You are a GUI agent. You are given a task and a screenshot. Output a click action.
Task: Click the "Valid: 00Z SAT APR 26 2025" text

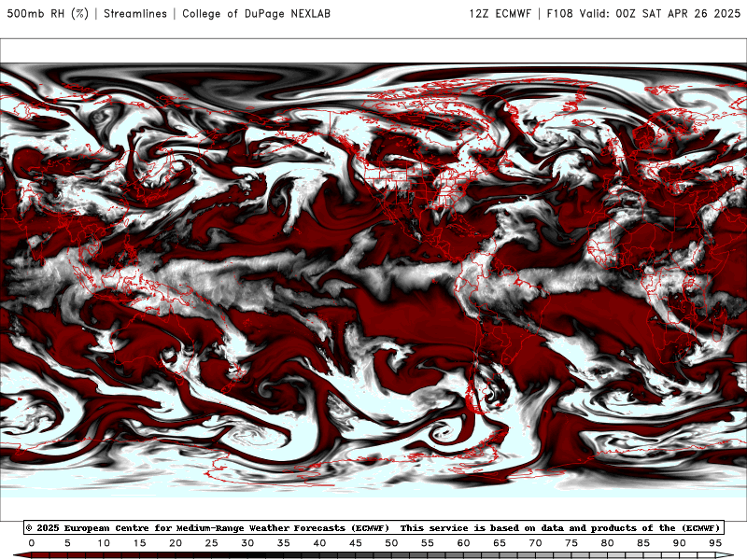(x=660, y=13)
